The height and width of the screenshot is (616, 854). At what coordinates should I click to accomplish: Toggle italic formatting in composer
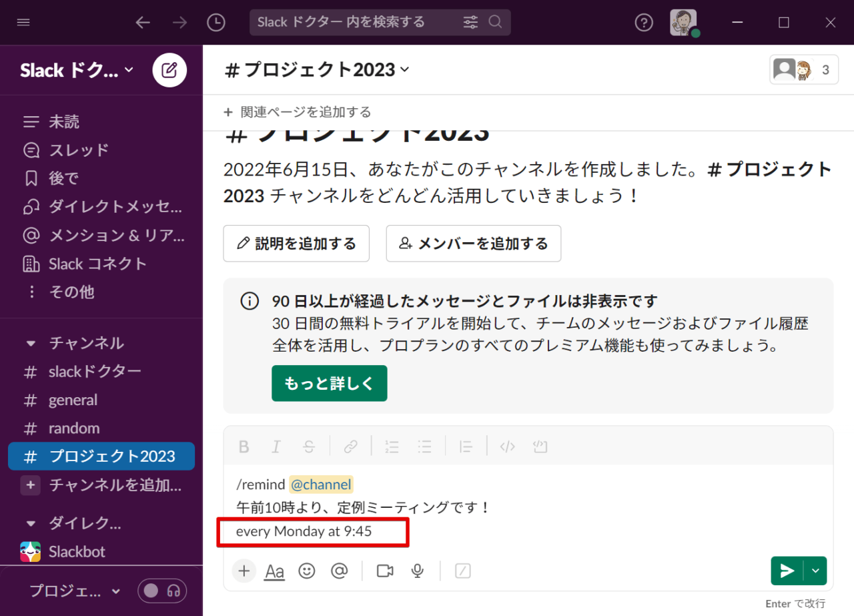pos(276,446)
